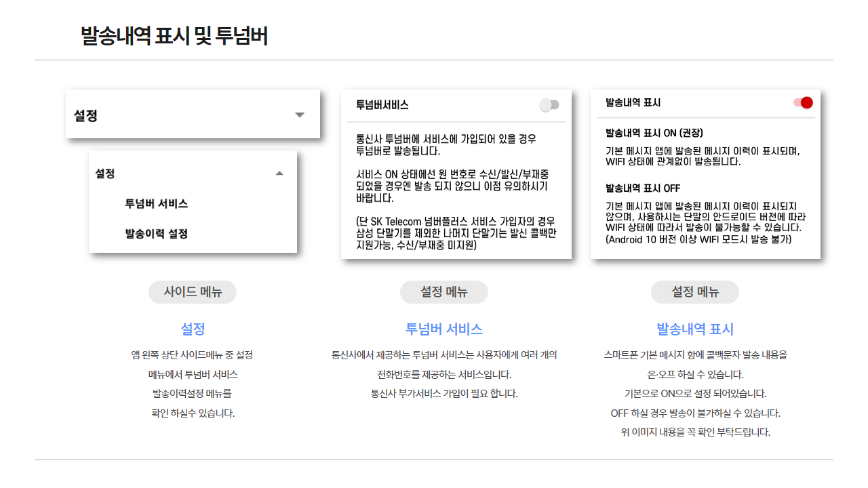Collapse the 설정 section header above 투넘버 서비스
Image resolution: width=868 pixels, height=488 pixels.
pyautogui.click(x=106, y=174)
